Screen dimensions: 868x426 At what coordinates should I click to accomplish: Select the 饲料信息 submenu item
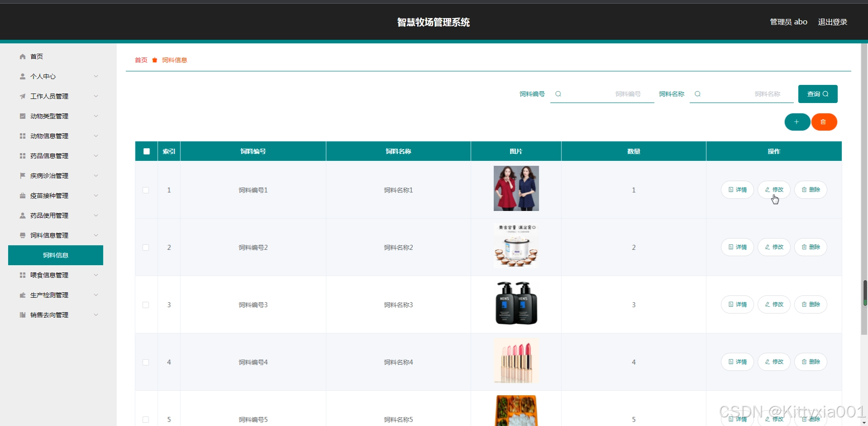point(56,255)
